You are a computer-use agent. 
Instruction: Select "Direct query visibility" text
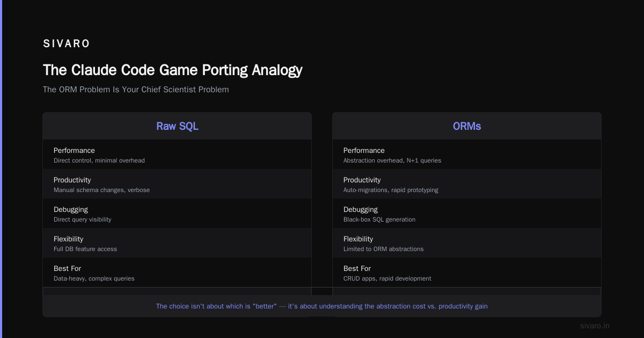pyautogui.click(x=83, y=219)
